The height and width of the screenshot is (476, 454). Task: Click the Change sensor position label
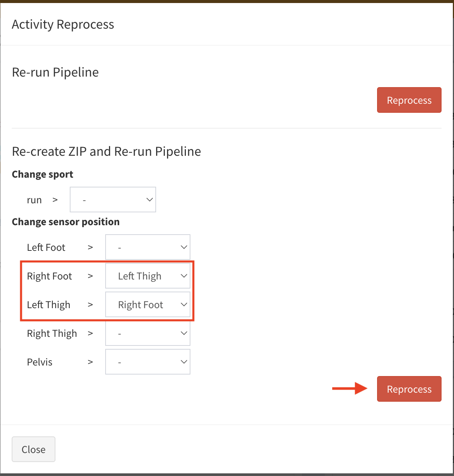coord(66,222)
